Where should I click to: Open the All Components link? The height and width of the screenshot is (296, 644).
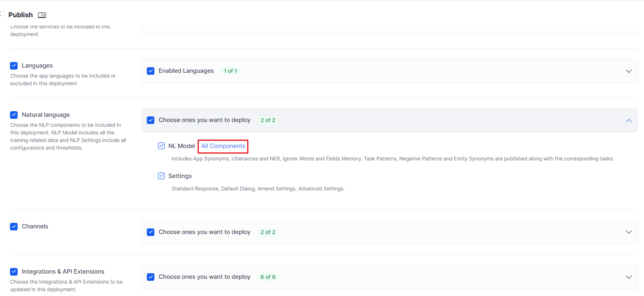pyautogui.click(x=223, y=146)
